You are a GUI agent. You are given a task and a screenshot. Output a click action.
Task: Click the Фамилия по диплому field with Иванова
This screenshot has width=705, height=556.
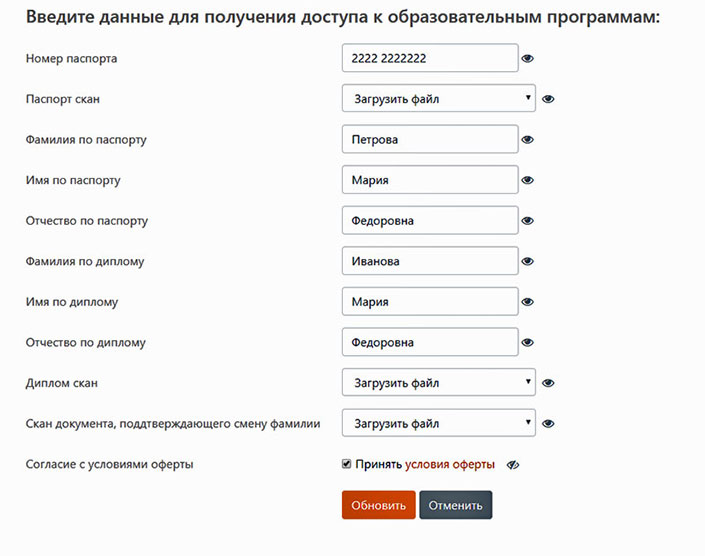[430, 261]
